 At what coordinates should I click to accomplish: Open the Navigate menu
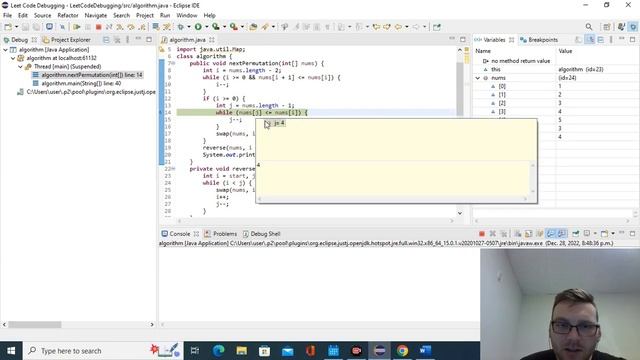point(96,16)
